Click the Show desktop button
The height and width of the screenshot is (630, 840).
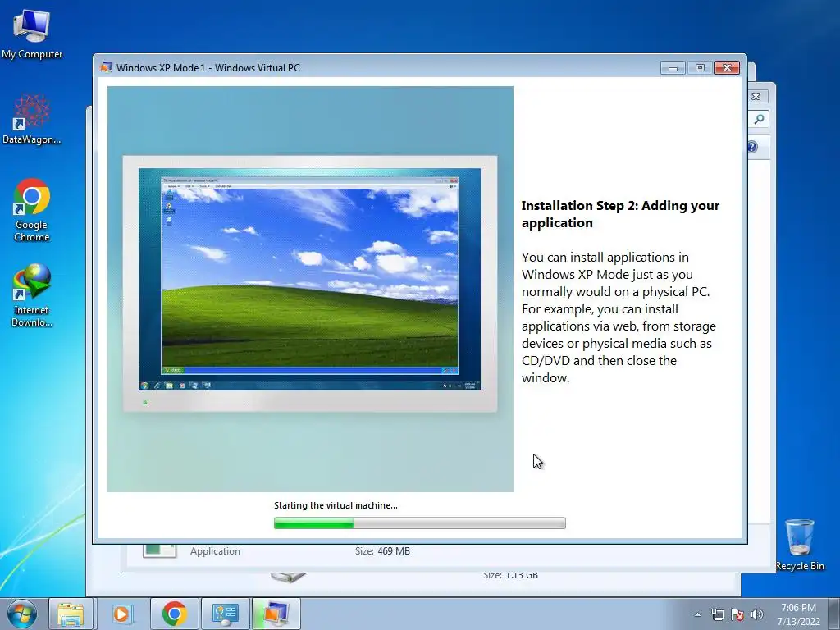click(x=834, y=614)
